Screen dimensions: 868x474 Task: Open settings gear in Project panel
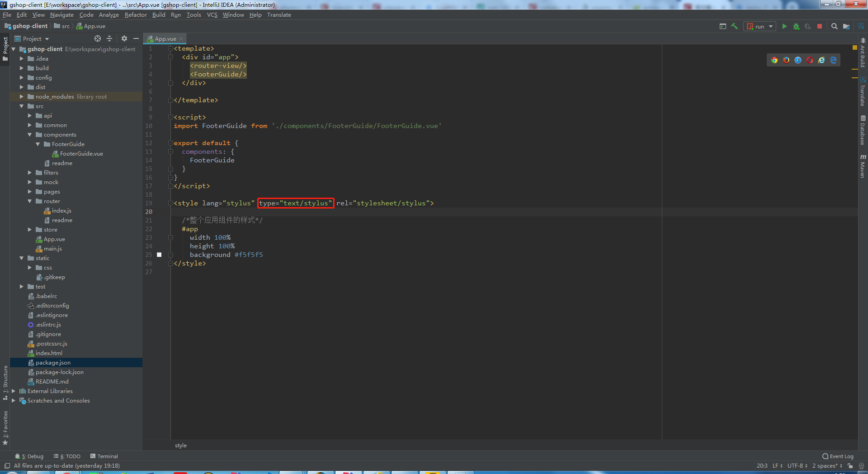[x=124, y=38]
